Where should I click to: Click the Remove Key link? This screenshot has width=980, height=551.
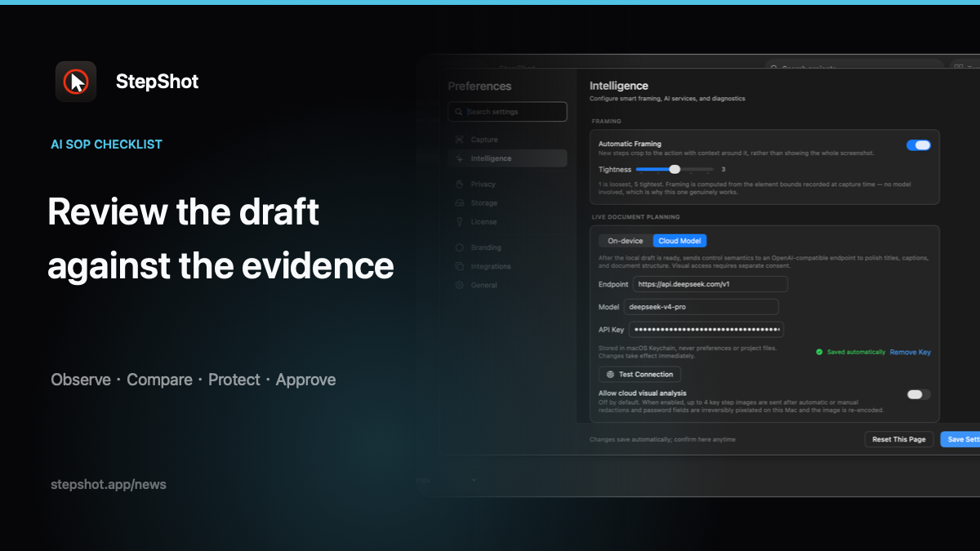click(x=910, y=352)
